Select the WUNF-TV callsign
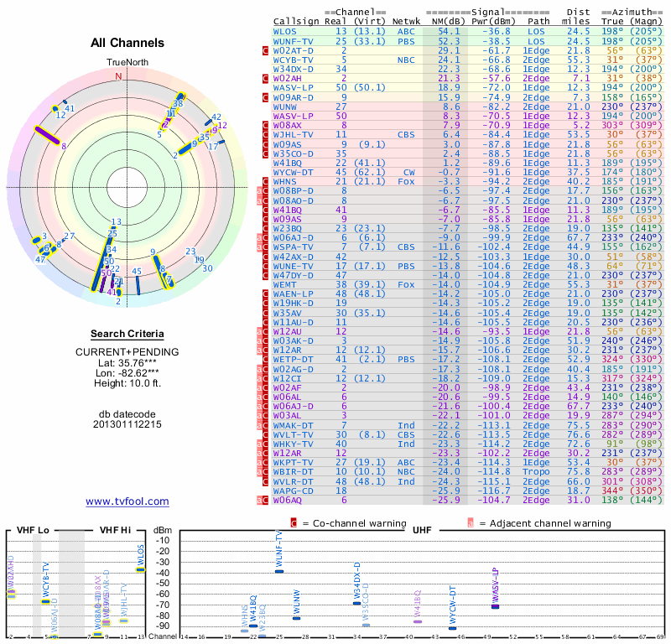 pyautogui.click(x=293, y=41)
